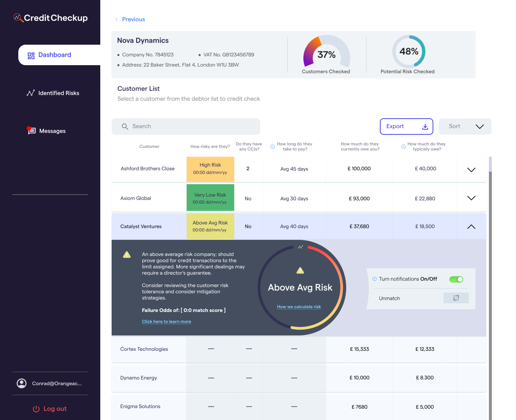516x420 pixels.
Task: Collapse the Catalyst Ventures row
Action: tap(471, 227)
